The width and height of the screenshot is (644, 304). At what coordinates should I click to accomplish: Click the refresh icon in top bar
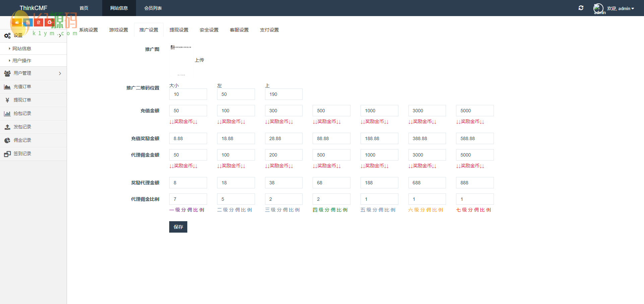pyautogui.click(x=581, y=8)
